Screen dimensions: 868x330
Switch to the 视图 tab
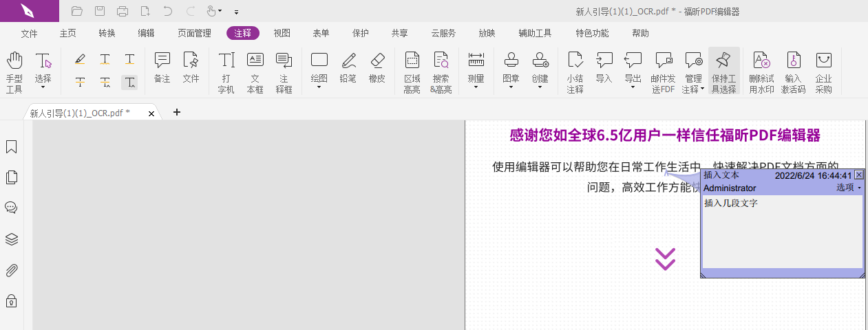click(x=282, y=33)
